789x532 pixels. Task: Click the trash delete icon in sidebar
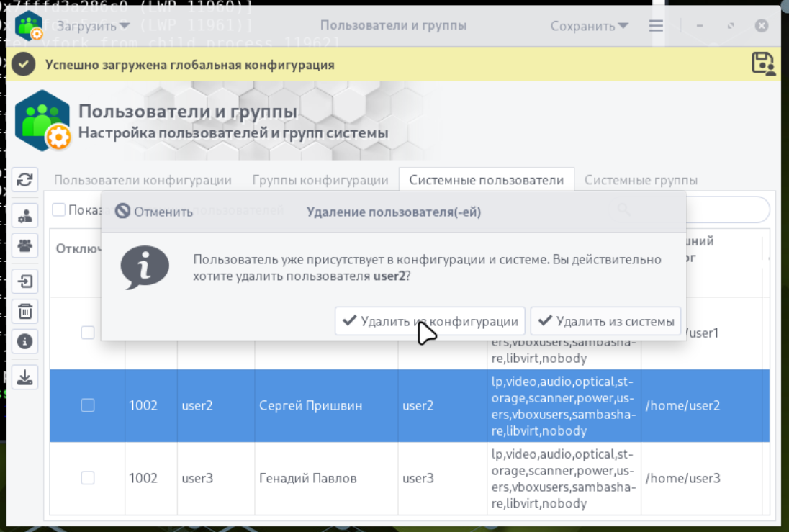pos(24,312)
